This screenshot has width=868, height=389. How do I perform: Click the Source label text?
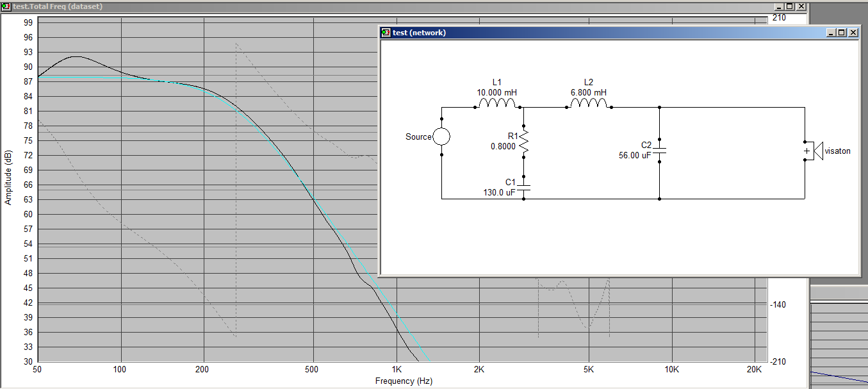[418, 137]
